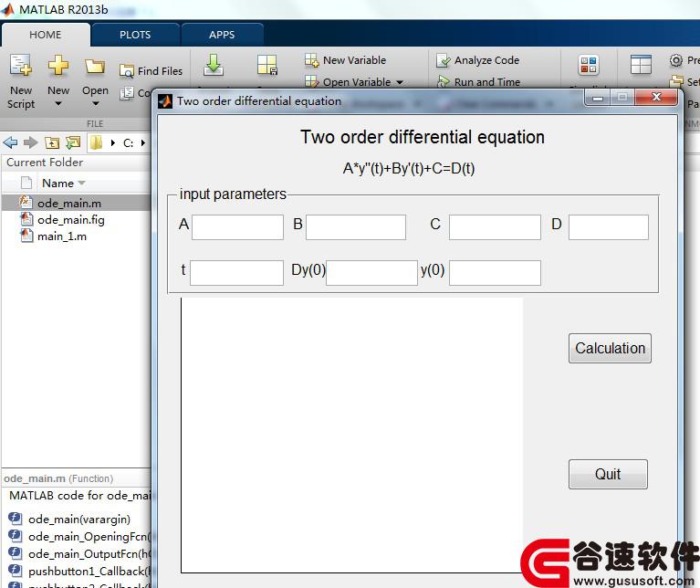Click the ode_main.fig file icon
Screen dimensions: 700x588
click(x=26, y=219)
